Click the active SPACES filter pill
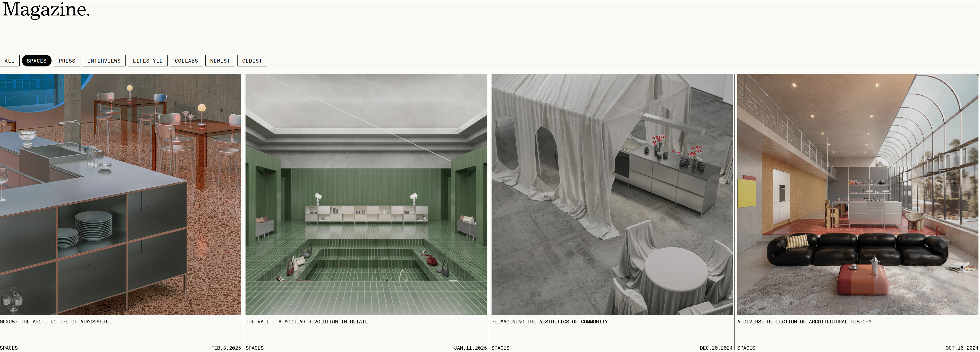The width and height of the screenshot is (980, 352). pos(37,61)
